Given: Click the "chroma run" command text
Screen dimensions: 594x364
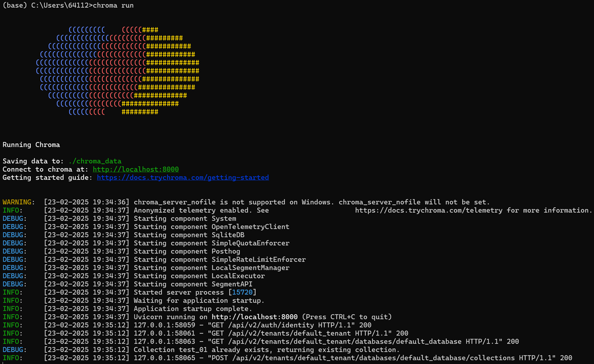Looking at the screenshot, I should point(113,5).
